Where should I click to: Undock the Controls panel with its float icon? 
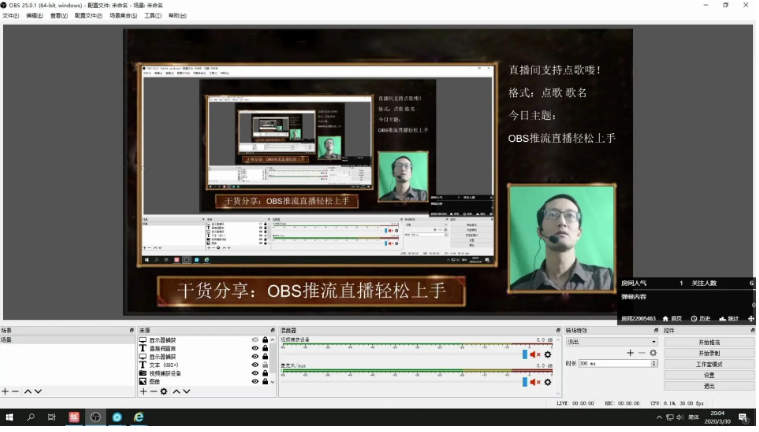click(x=753, y=330)
